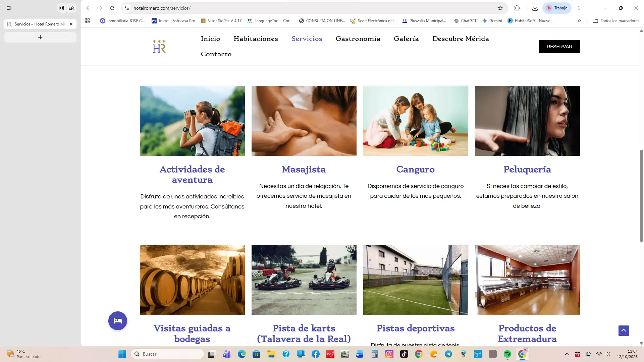Viewport: 644px width, 362px height.
Task: Open the ChatGPT bookmark
Action: click(465, 21)
